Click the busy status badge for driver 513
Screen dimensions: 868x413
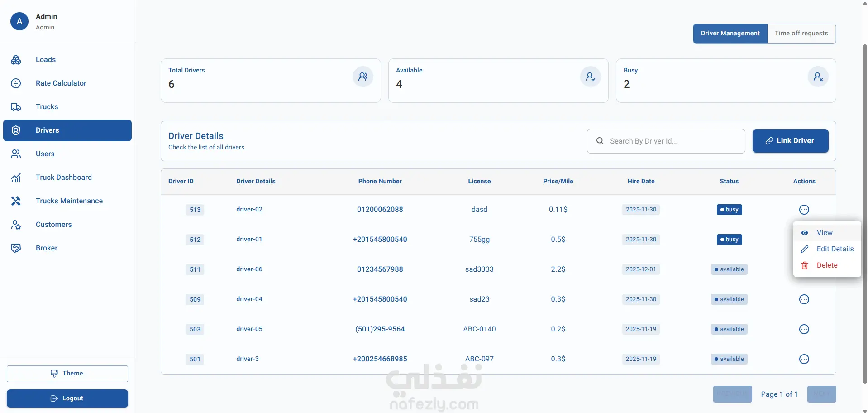click(730, 210)
